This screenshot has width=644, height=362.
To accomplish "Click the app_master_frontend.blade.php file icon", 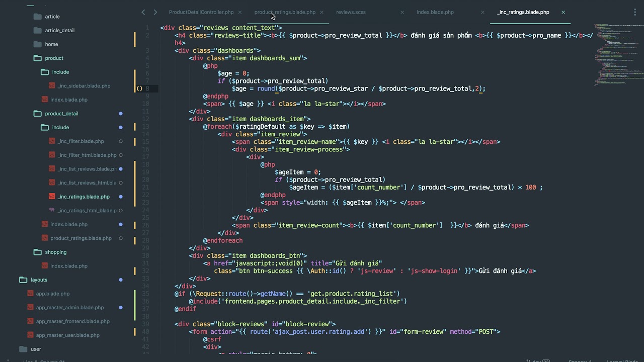I will [31, 321].
